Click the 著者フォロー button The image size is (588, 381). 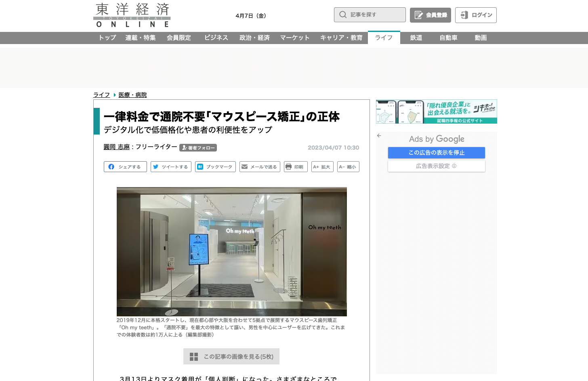(x=198, y=148)
